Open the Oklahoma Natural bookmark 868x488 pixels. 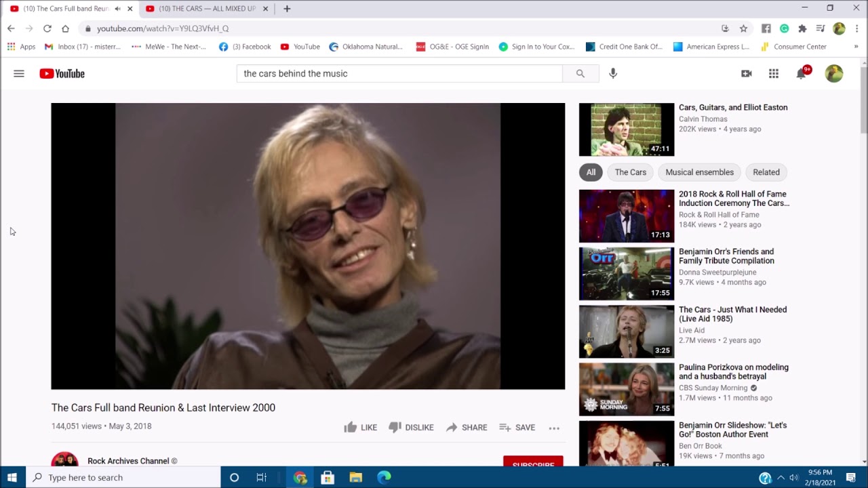point(366,47)
